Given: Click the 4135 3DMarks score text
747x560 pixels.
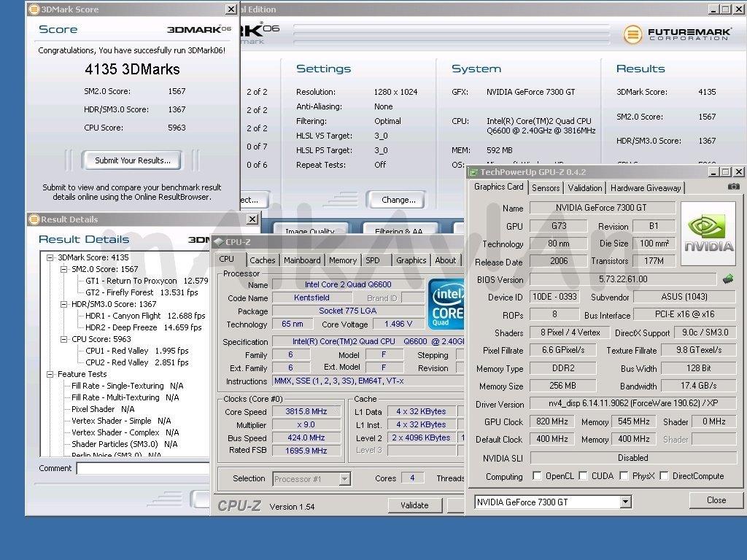Looking at the screenshot, I should (132, 69).
